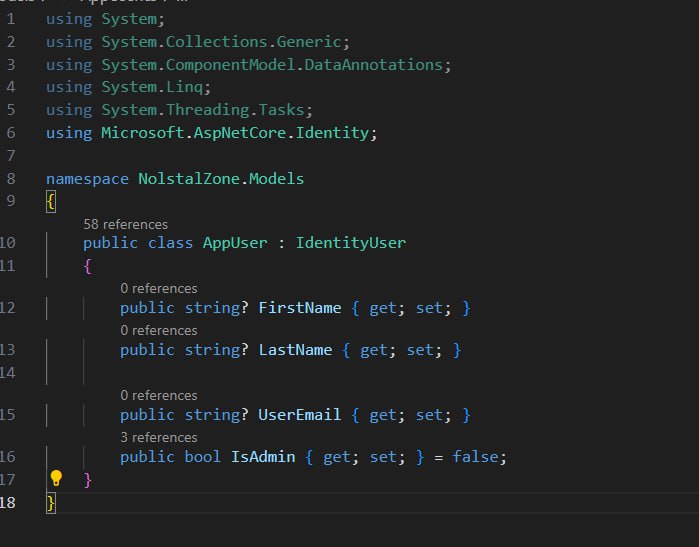This screenshot has height=547, width=699.
Task: Click the 'FirstName' property name
Action: point(300,308)
